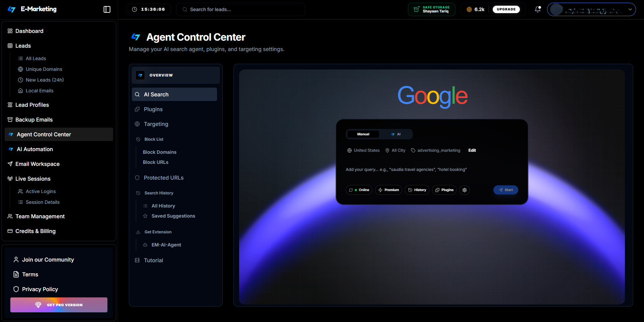This screenshot has width=644, height=322.
Task: Open the notifications bell icon
Action: [537, 9]
